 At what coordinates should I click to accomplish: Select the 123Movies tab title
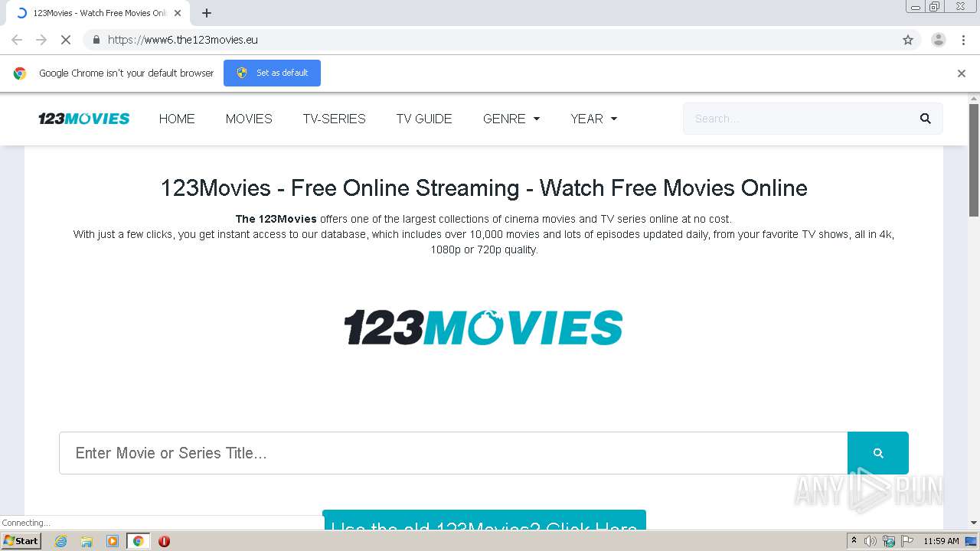(100, 13)
